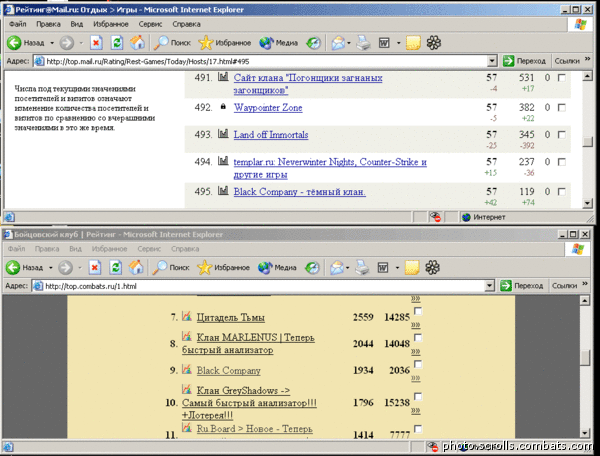
Task: Open Black Company - тёмный клан link
Action: point(300,191)
